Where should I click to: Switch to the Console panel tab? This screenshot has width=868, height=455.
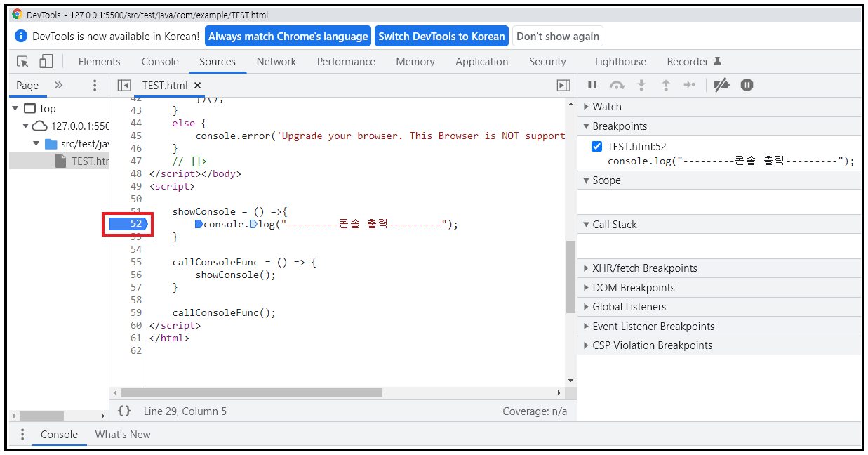click(x=160, y=62)
